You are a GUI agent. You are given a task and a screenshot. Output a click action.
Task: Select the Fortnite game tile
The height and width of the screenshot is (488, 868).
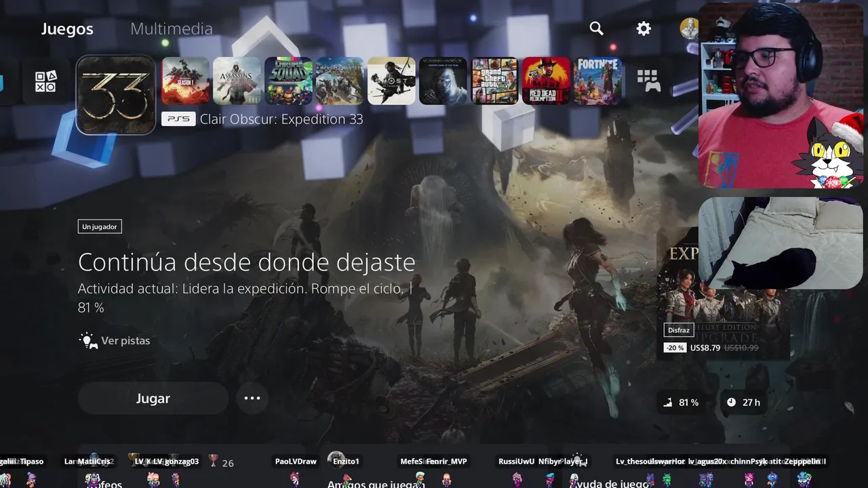pos(598,81)
